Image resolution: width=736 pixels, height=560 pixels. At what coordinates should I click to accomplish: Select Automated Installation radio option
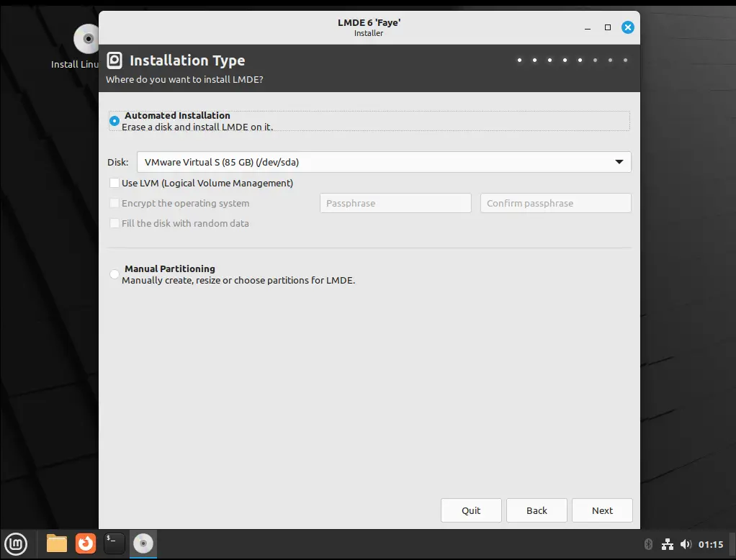point(114,121)
